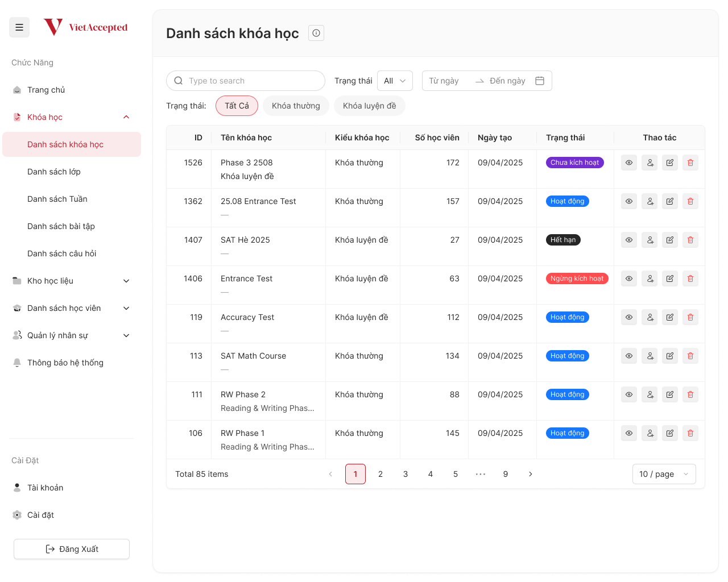View RW Phase 2 with eye icon
This screenshot has height=582, width=728.
[629, 394]
